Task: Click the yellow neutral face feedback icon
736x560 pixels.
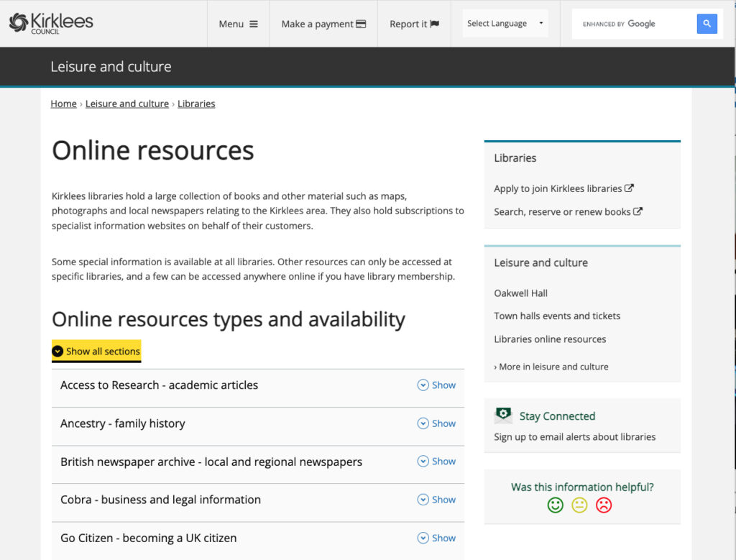Action: [x=579, y=505]
